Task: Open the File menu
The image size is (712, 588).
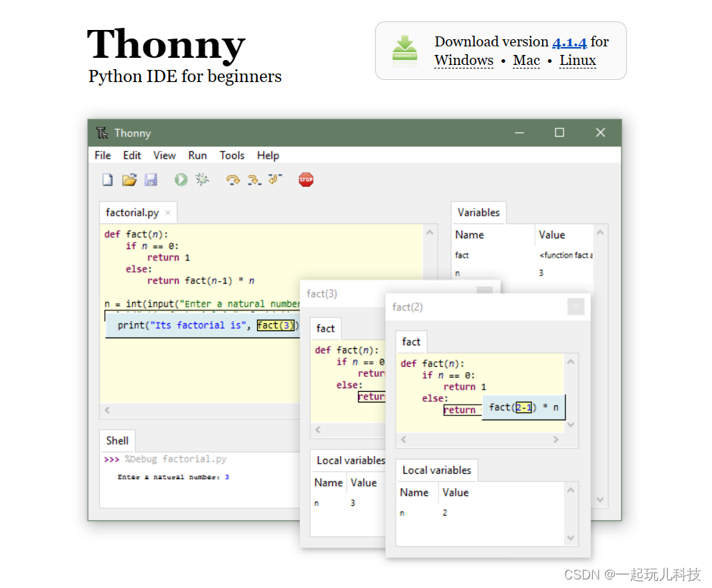Action: pyautogui.click(x=103, y=156)
